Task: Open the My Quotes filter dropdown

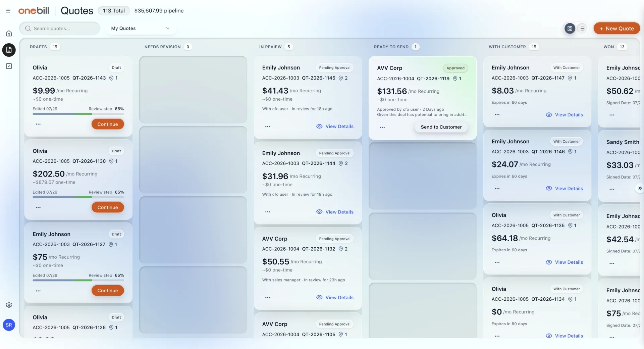Action: pos(140,29)
